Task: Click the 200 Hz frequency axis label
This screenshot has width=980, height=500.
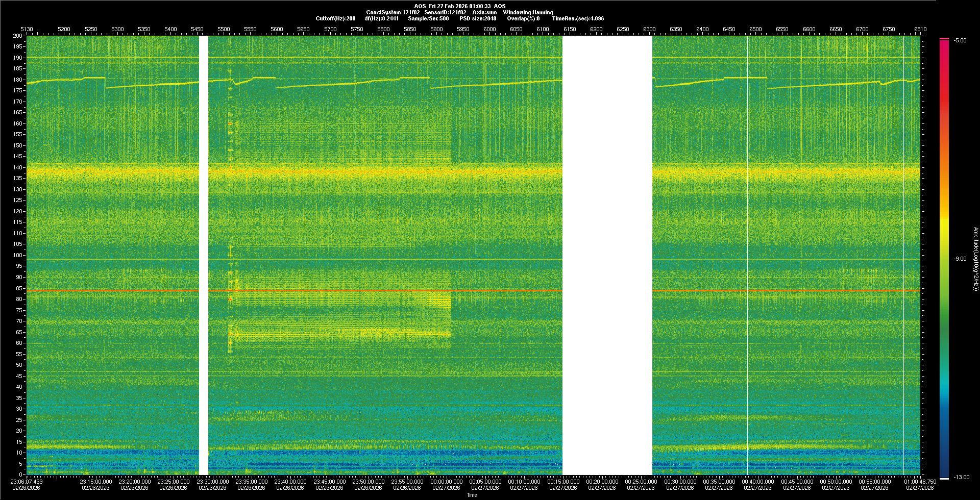Action: click(17, 36)
